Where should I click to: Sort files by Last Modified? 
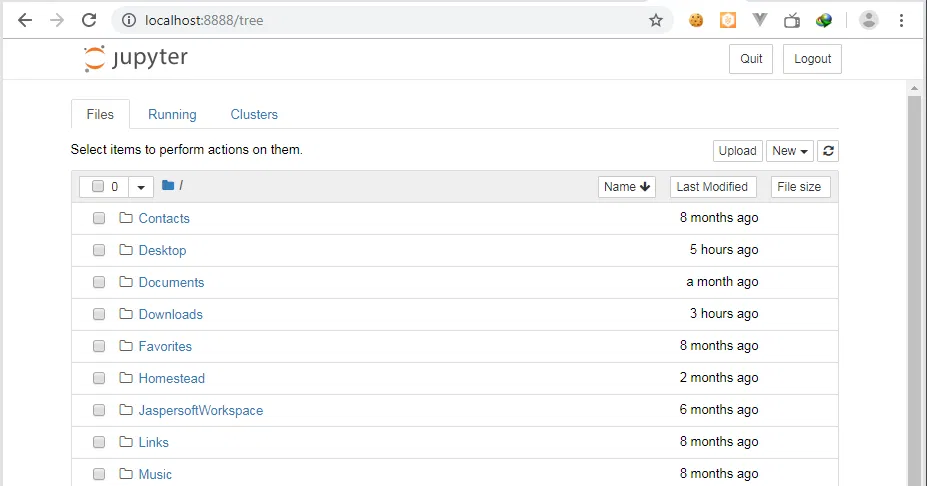(x=712, y=187)
